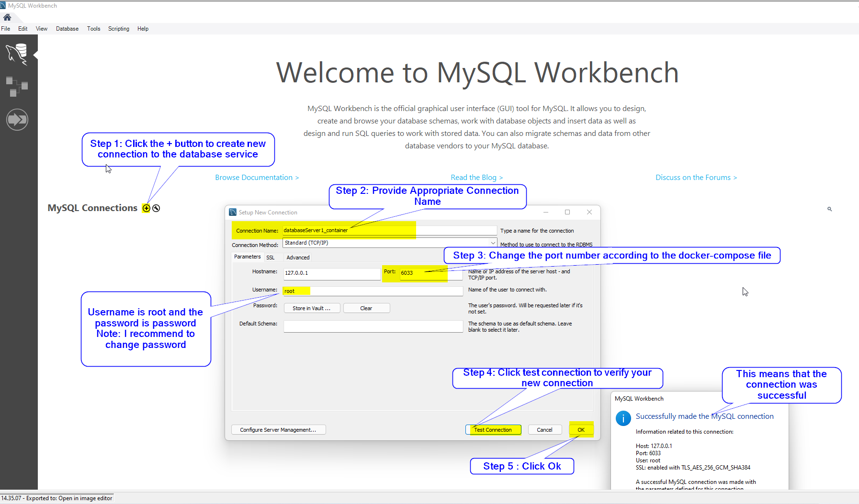Open the Help menu
This screenshot has height=504, width=859.
pyautogui.click(x=143, y=29)
